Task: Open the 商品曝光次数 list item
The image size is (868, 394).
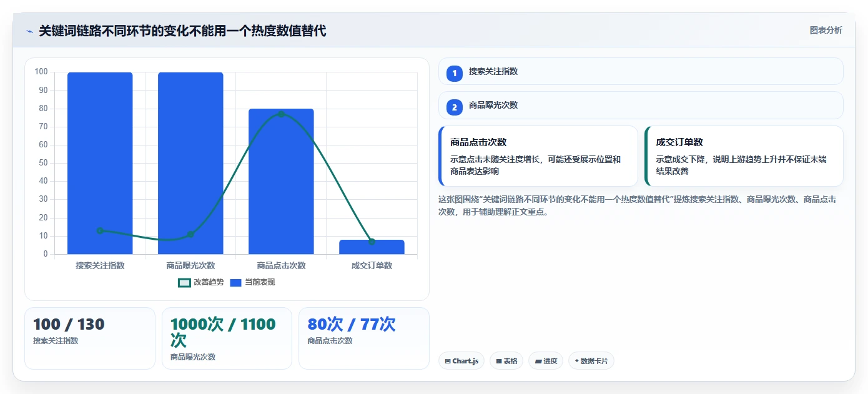Action: pyautogui.click(x=641, y=105)
